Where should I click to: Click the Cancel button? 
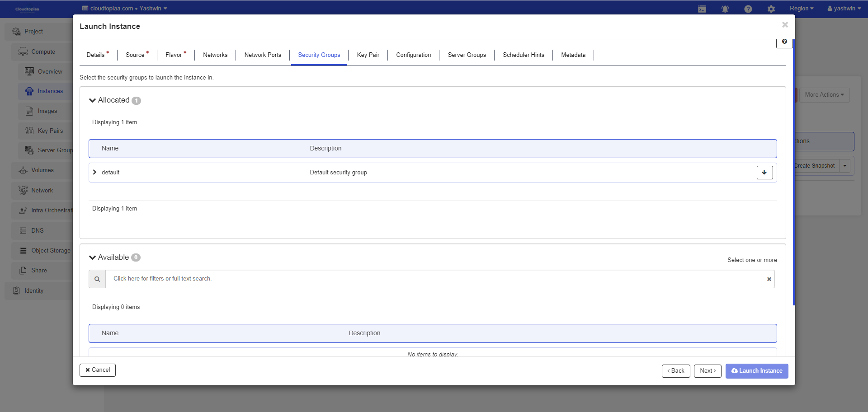pos(98,370)
